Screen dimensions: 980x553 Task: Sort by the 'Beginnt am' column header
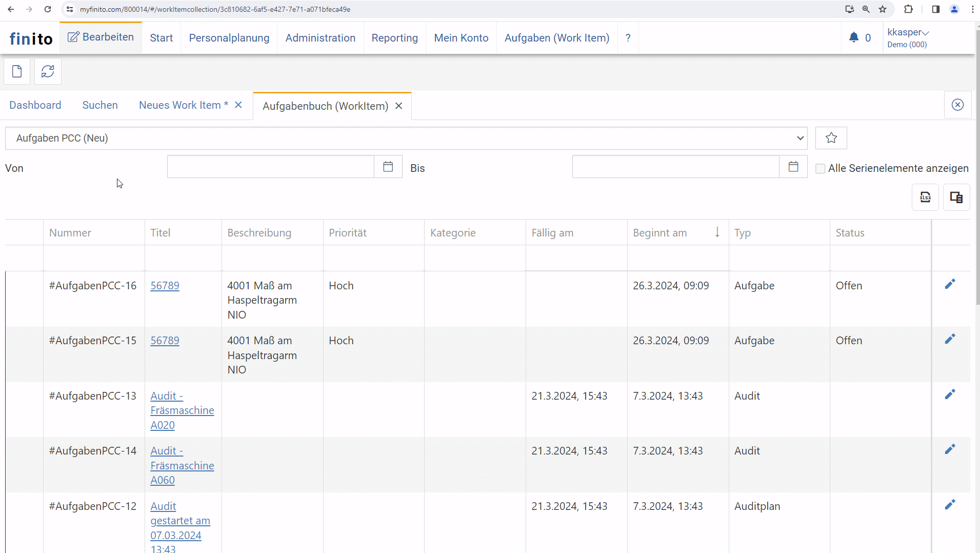pyautogui.click(x=659, y=233)
